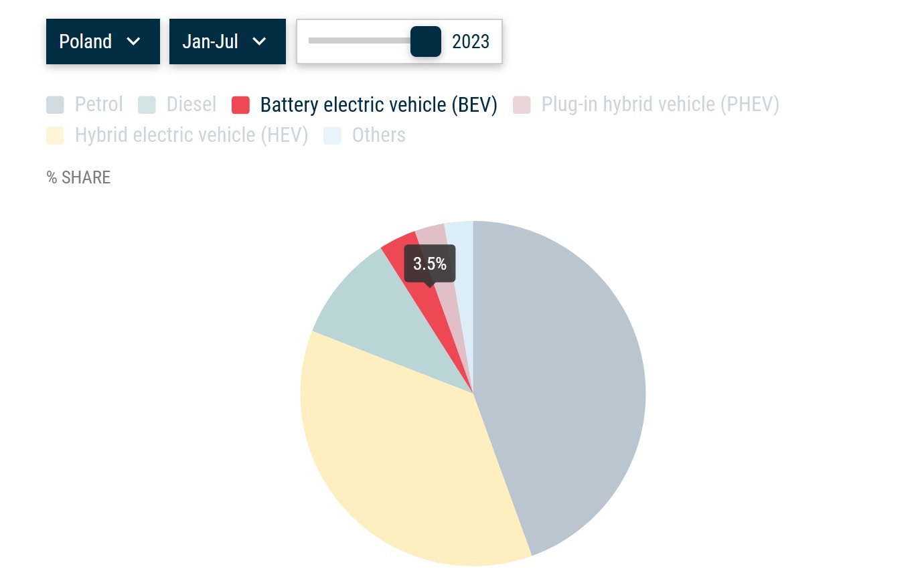Click the year slider handle

click(426, 41)
